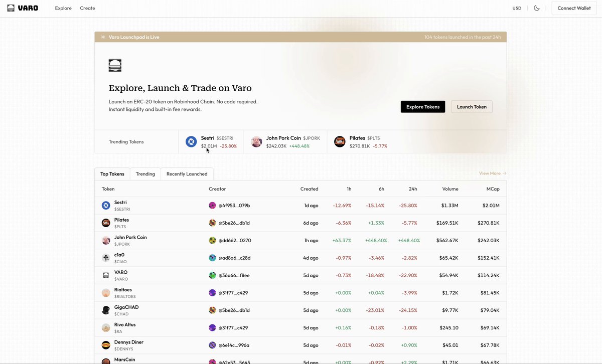Image resolution: width=602 pixels, height=364 pixels.
Task: Click GigaCHAD's $79.04K market cap
Action: [x=489, y=310]
